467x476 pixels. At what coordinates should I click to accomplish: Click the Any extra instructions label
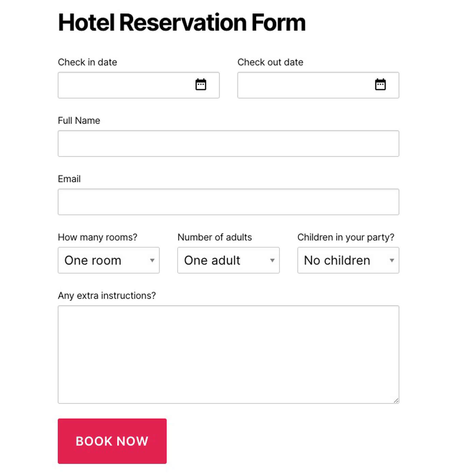coord(107,295)
